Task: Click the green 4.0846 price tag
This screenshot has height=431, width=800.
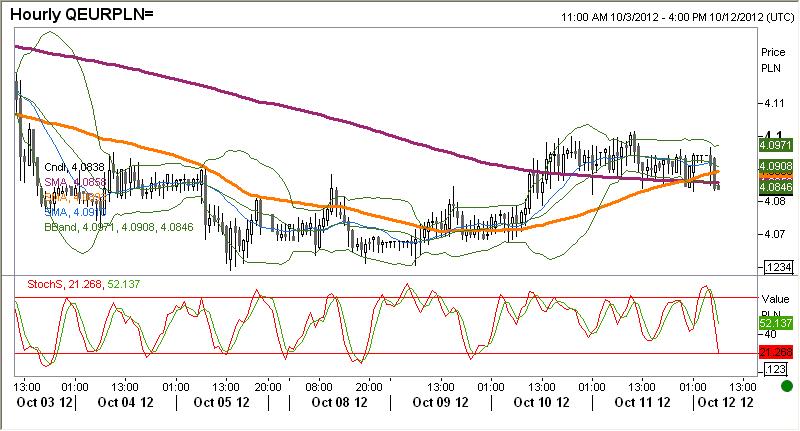Action: pos(776,187)
